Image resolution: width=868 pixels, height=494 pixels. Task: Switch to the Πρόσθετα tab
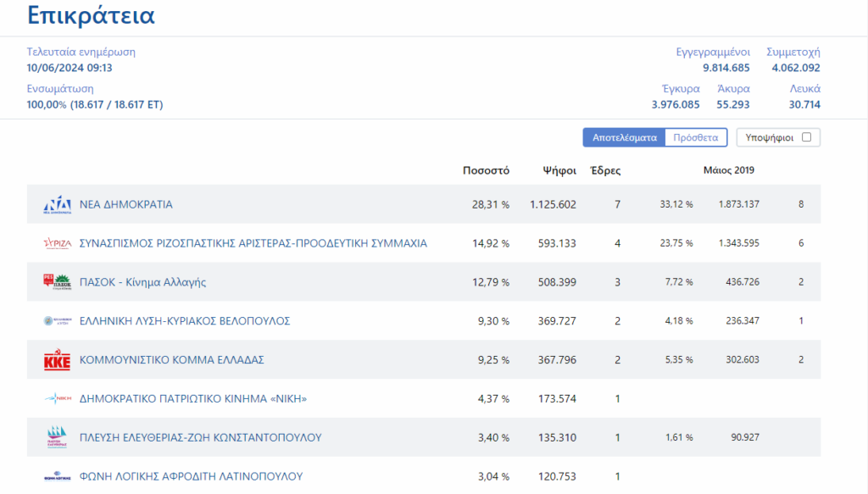[x=695, y=137]
